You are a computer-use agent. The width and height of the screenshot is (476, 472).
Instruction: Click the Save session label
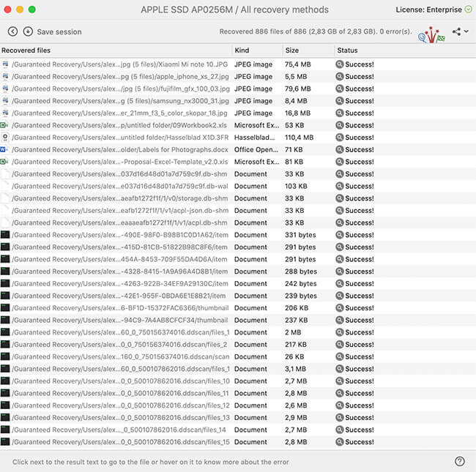59,32
